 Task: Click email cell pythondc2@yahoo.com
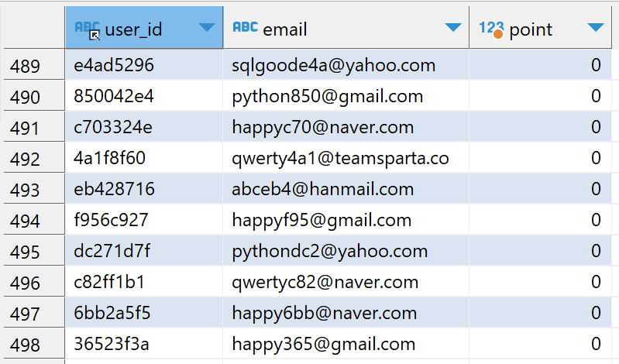pyautogui.click(x=346, y=251)
